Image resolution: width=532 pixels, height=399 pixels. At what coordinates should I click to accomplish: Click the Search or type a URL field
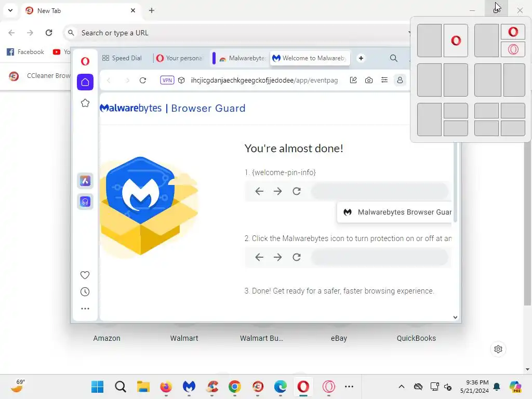237,33
